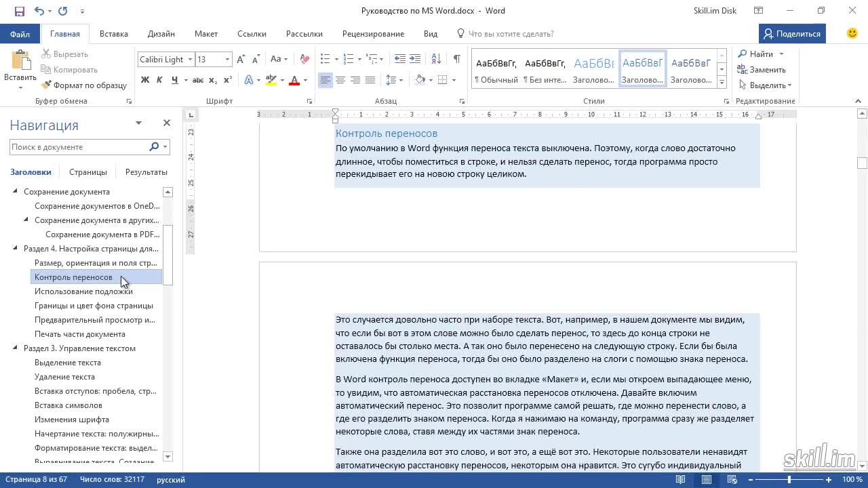Switch to Страницы tab in navigation
This screenshot has width=868, height=488.
point(88,172)
